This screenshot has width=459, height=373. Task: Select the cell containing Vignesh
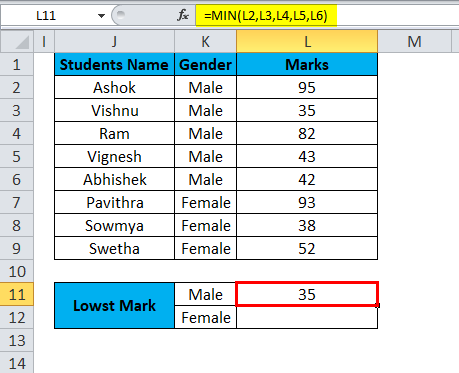114,156
